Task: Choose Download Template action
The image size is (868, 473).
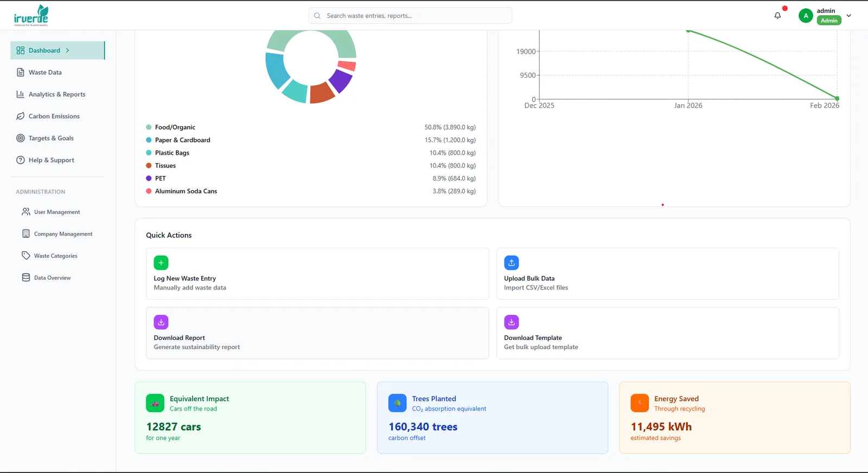Action: click(x=668, y=333)
